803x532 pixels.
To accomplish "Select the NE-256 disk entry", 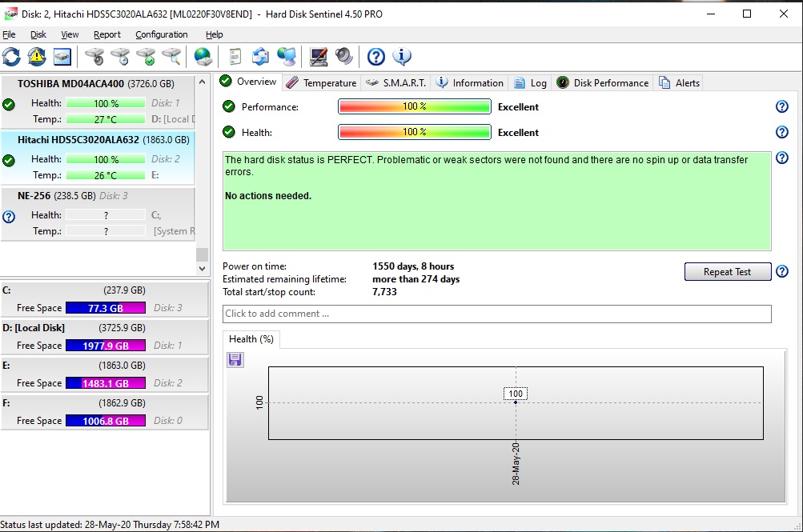I will point(98,214).
